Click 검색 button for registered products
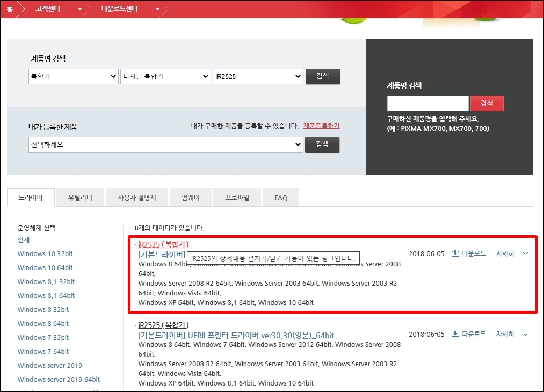The width and height of the screenshot is (544, 392). tap(322, 144)
